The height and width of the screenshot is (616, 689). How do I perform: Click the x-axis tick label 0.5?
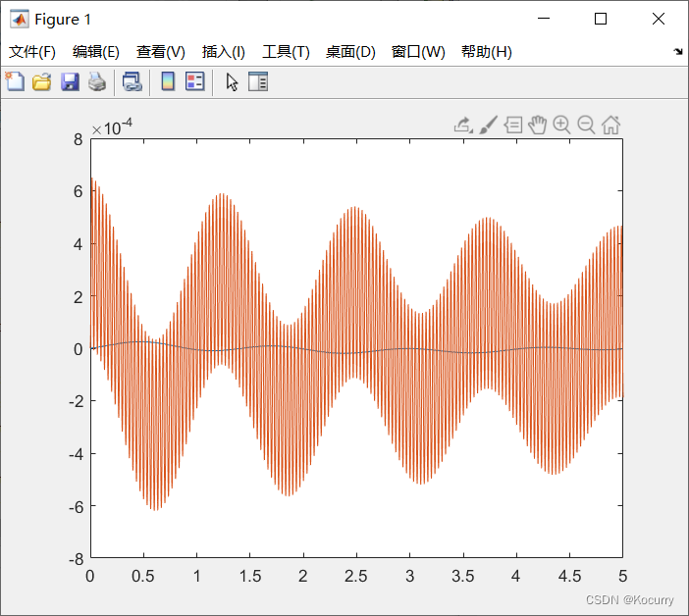pyautogui.click(x=143, y=576)
